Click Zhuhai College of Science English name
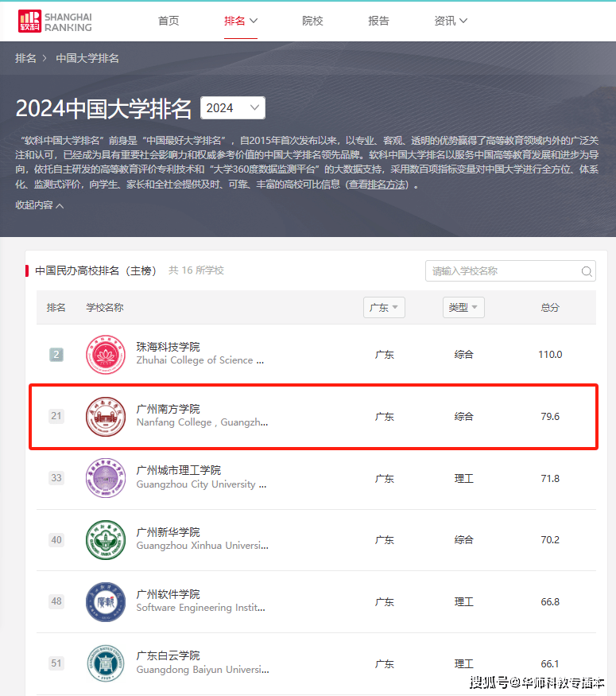Viewport: 616px width, 696px height. coord(200,360)
